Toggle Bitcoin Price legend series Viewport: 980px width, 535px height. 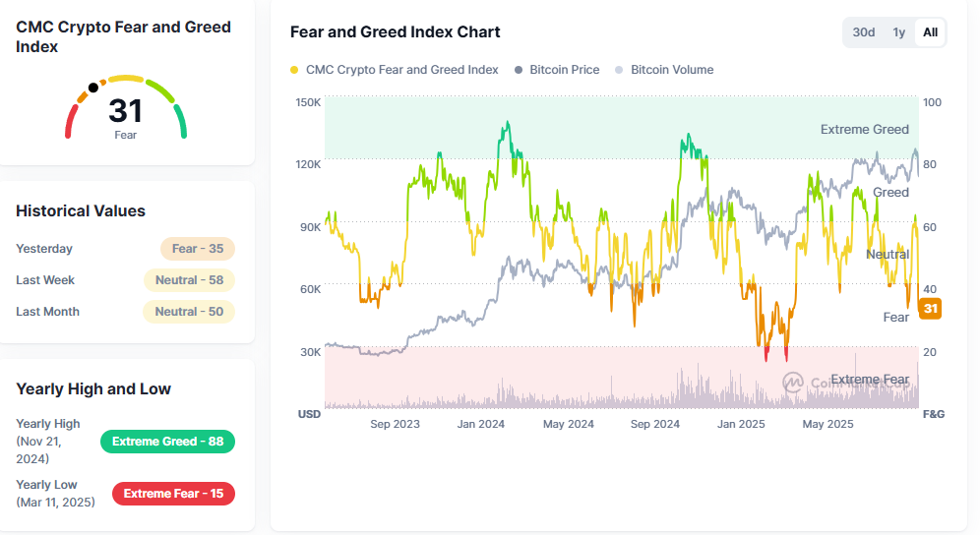[x=564, y=70]
